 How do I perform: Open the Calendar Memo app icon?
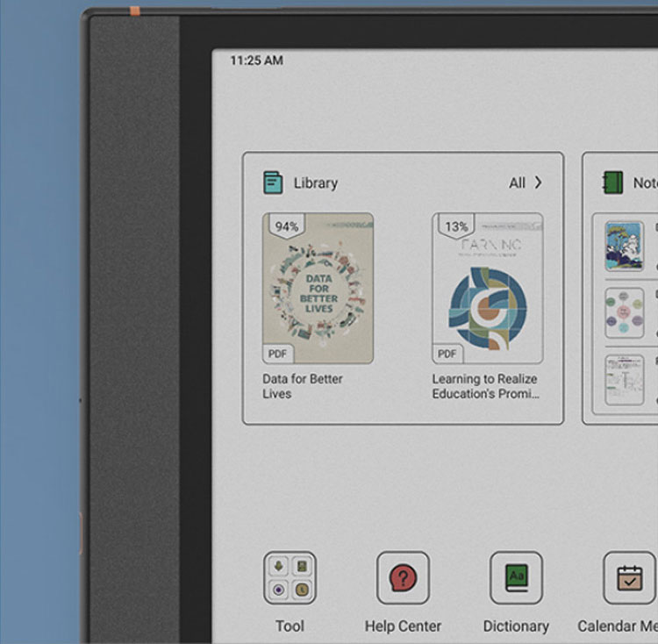pyautogui.click(x=629, y=577)
